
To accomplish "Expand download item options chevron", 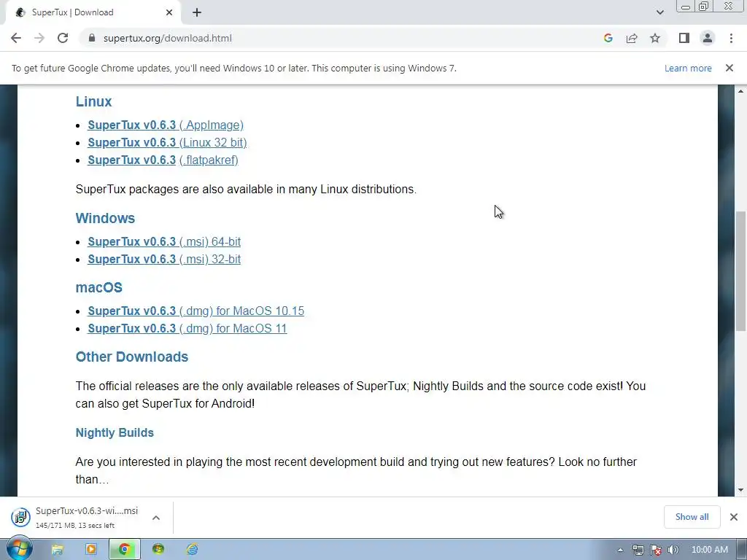I will 156,518.
